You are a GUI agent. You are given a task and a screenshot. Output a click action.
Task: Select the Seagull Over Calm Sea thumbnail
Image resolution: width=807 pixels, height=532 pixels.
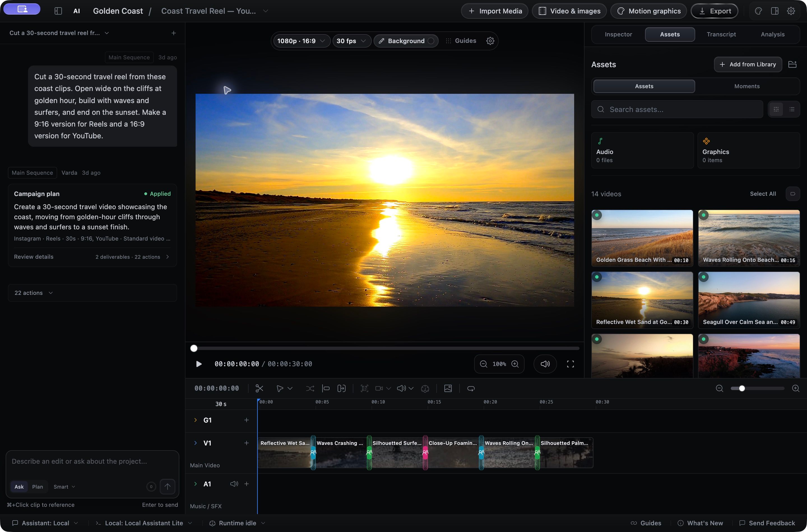(749, 300)
